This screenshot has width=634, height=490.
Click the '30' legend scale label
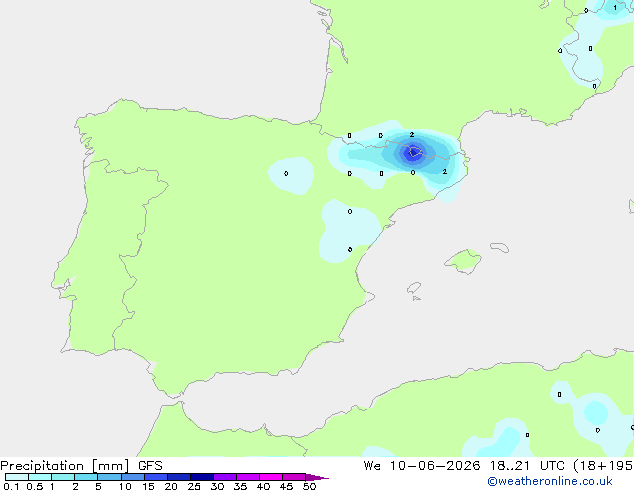(x=217, y=486)
